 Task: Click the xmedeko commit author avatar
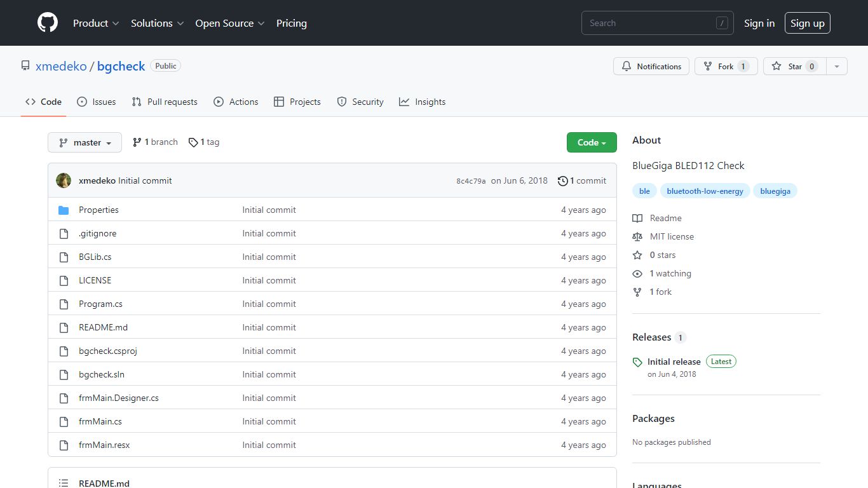(64, 180)
